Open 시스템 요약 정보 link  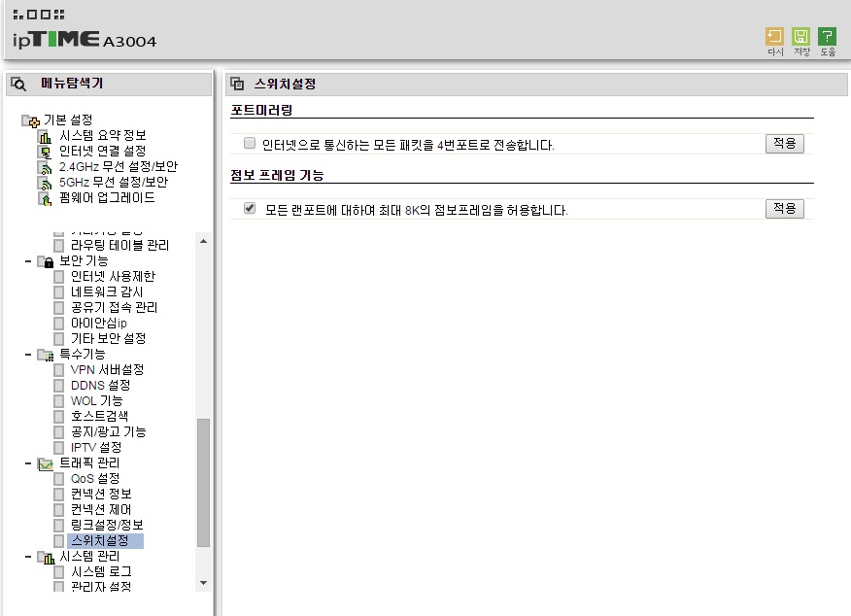pos(103,136)
